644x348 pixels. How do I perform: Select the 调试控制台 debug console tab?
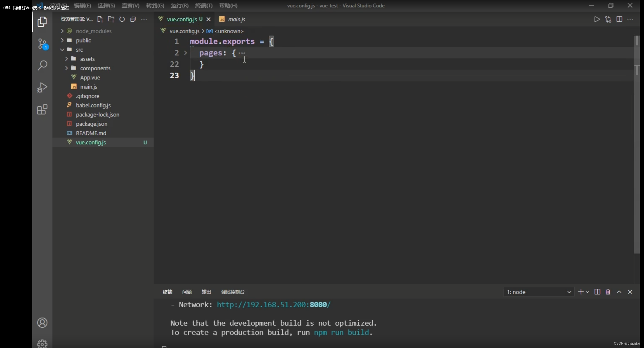[233, 292]
